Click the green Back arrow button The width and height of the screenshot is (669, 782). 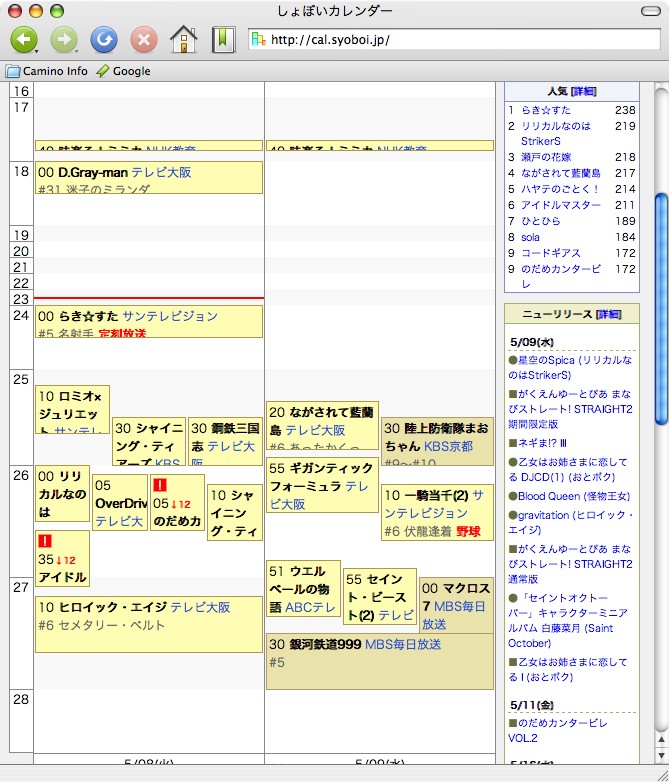pos(23,39)
